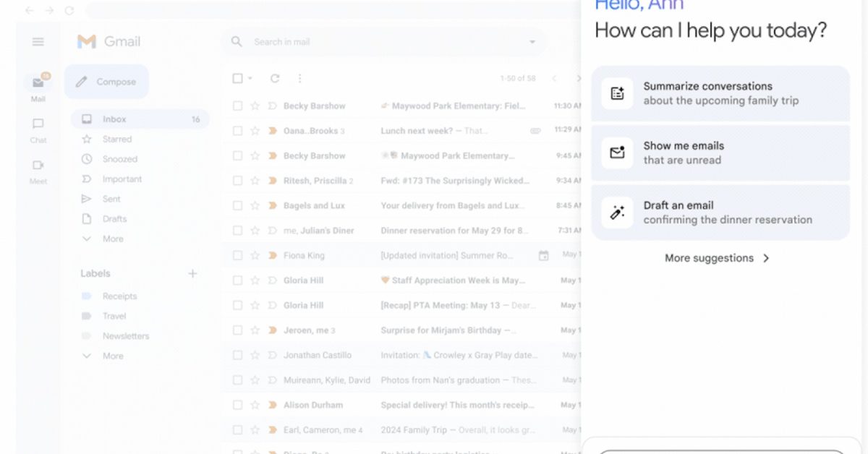
Task: Open the three-dot More options menu
Action: 299,79
